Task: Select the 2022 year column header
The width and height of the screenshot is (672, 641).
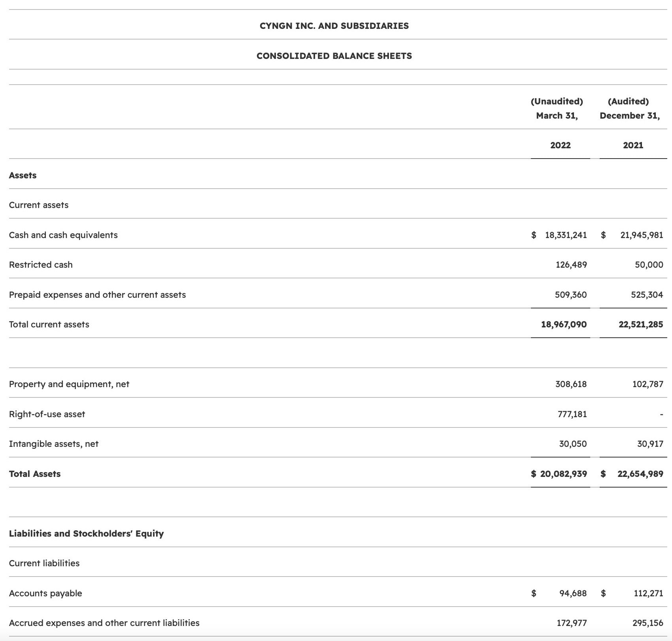Action: [560, 145]
